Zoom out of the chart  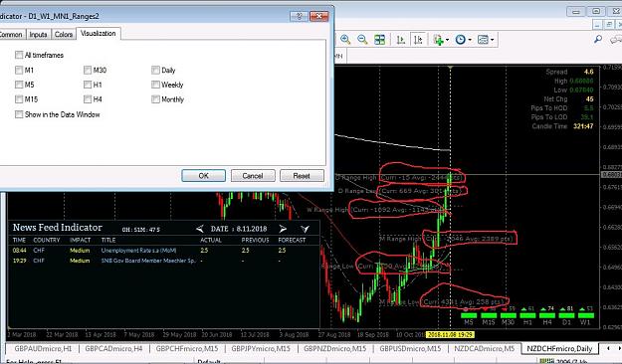pos(362,39)
